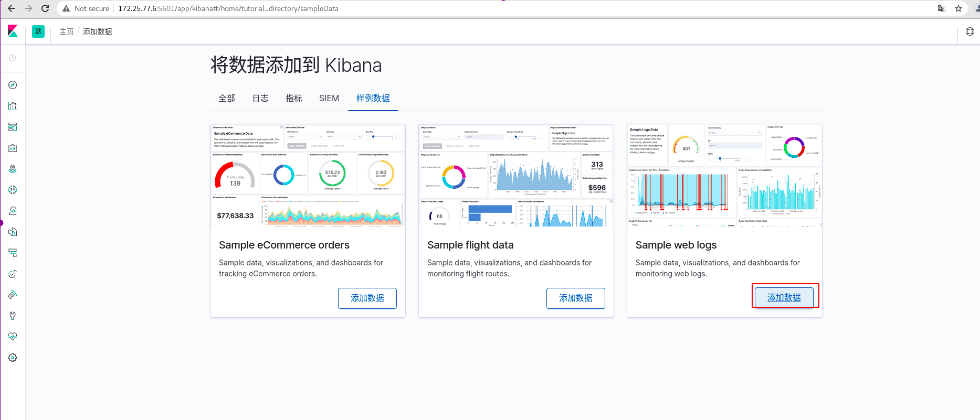The image size is (980, 420).
Task: Open Dev Tools wrench icon
Action: [x=13, y=316]
